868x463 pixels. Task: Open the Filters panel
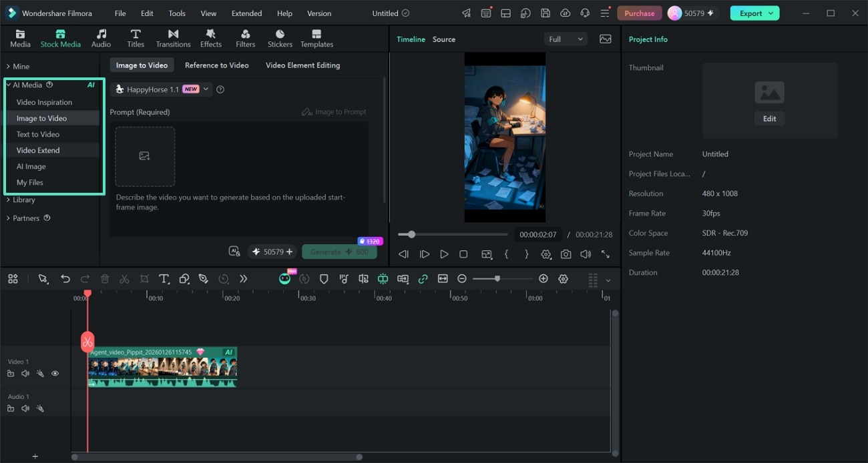[246, 39]
